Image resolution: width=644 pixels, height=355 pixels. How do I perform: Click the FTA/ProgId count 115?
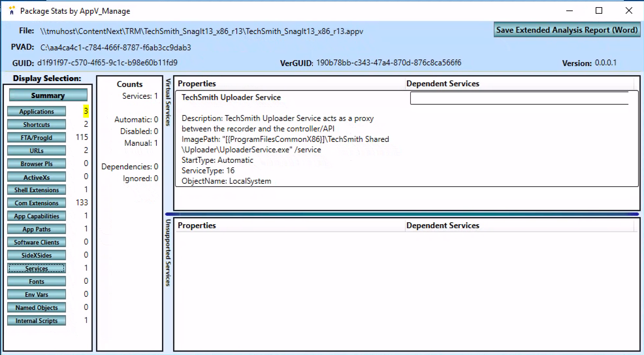pos(82,137)
